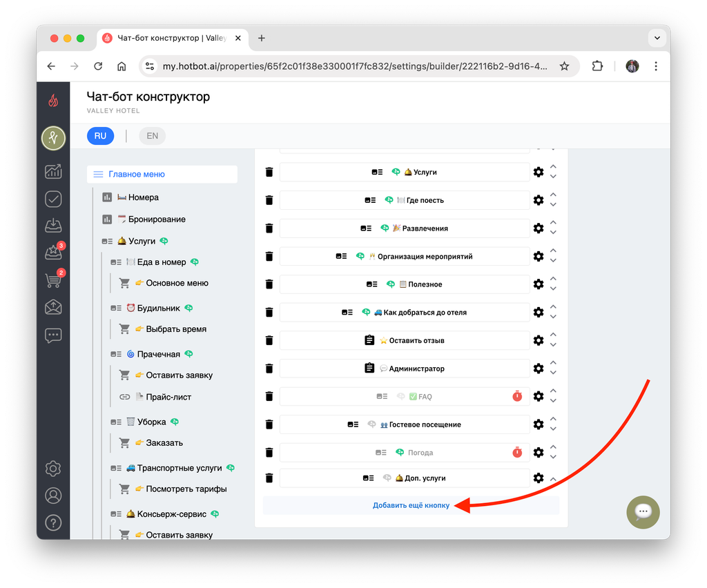Open Консьерж-сервис tree item
Screen dimensions: 707x588
coord(171,514)
